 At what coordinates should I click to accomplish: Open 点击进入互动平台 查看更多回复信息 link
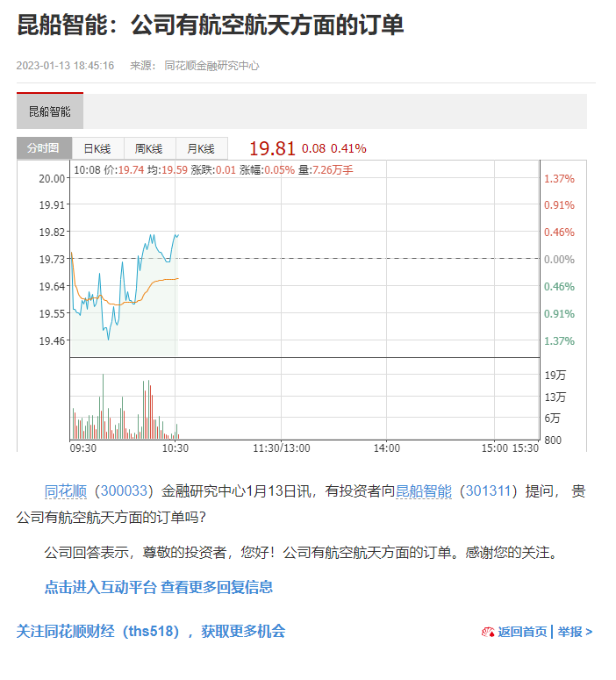tap(159, 587)
